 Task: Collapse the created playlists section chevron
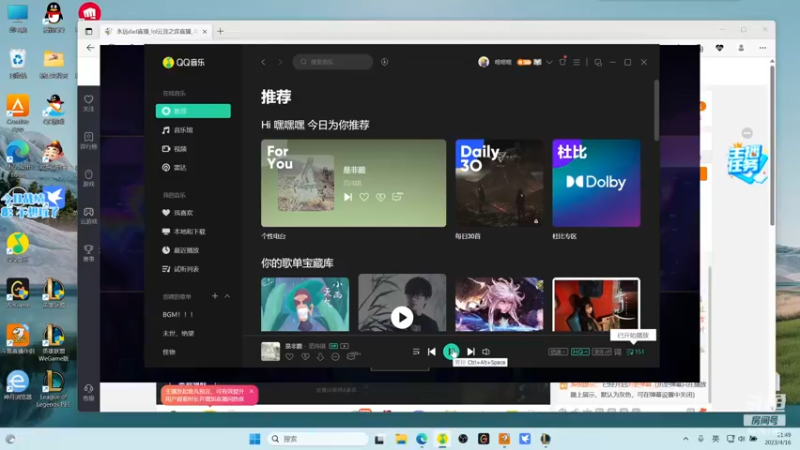point(227,296)
